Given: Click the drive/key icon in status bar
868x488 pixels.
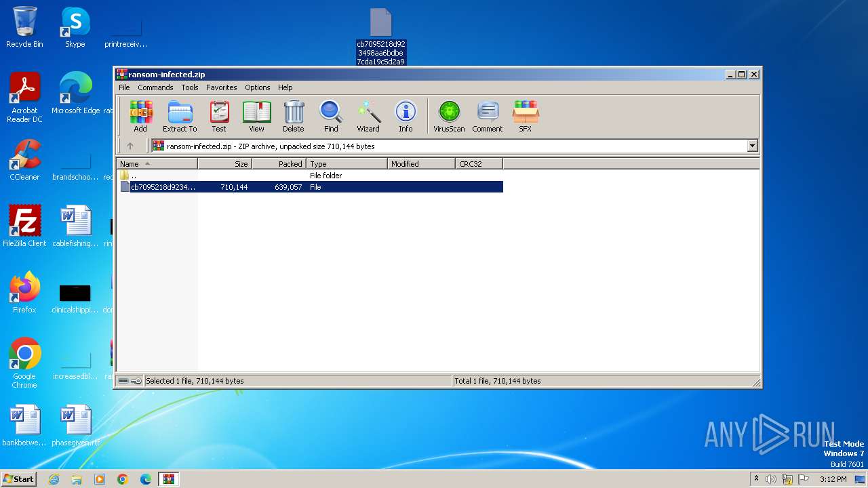Looking at the screenshot, I should click(x=130, y=381).
